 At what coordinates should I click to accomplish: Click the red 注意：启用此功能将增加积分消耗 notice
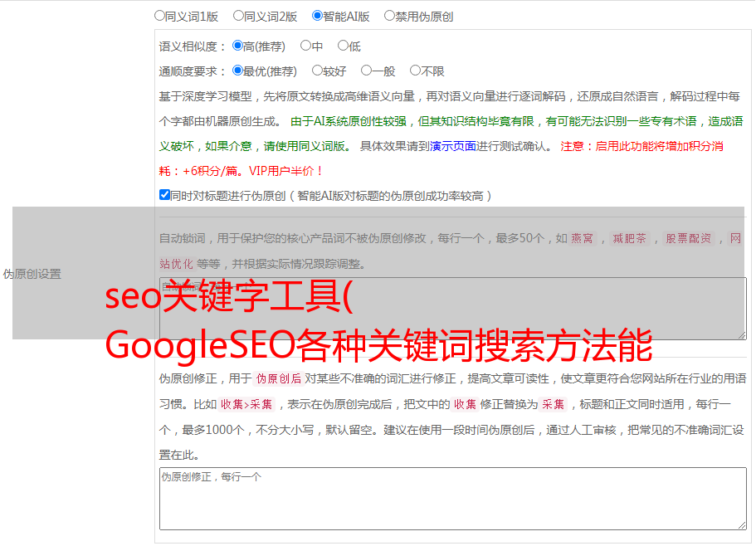pos(441,158)
